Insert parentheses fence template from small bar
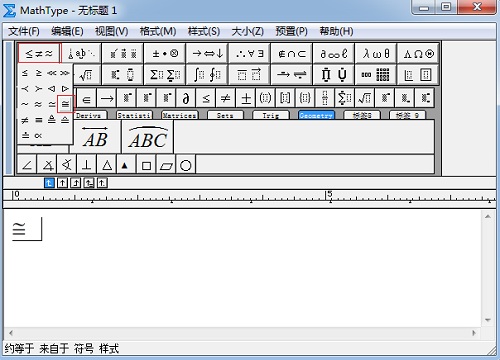The image size is (500, 360). coord(265,98)
